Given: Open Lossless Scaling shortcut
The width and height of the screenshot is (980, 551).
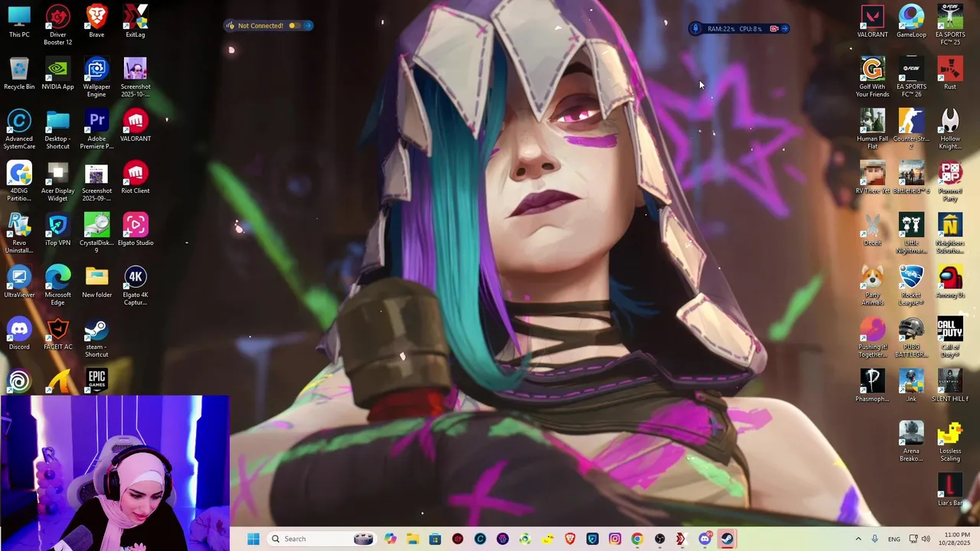Looking at the screenshot, I should click(950, 441).
